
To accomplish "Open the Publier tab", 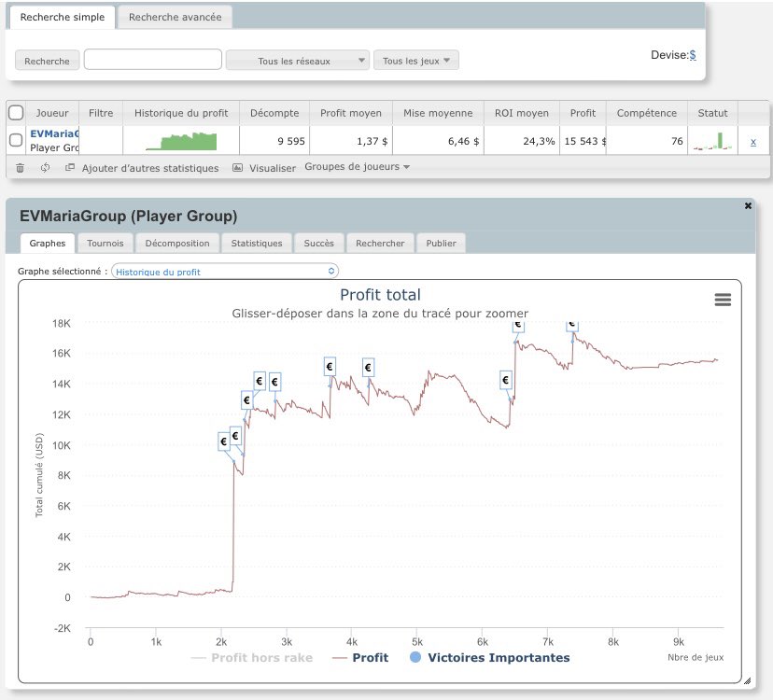I will tap(442, 243).
